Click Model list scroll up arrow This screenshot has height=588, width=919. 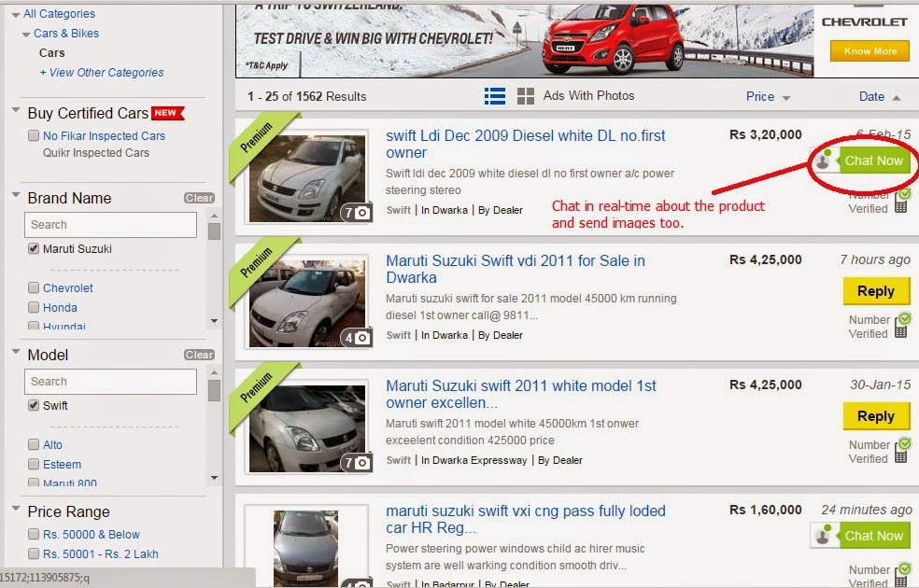coord(214,372)
